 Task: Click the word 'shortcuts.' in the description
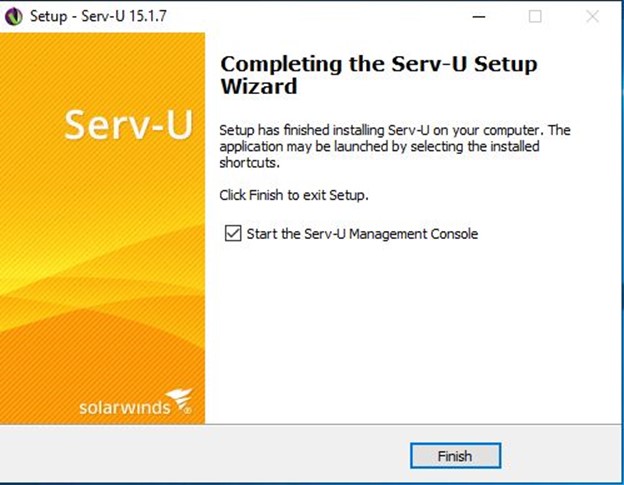[x=250, y=163]
